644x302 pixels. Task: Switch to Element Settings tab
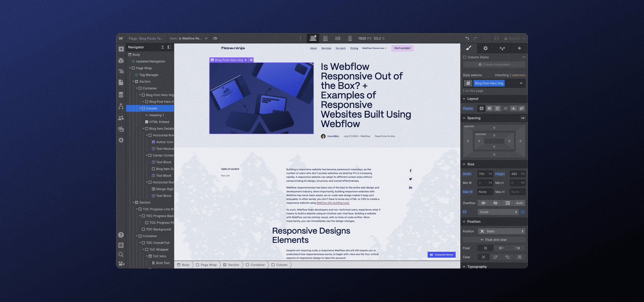coord(485,48)
